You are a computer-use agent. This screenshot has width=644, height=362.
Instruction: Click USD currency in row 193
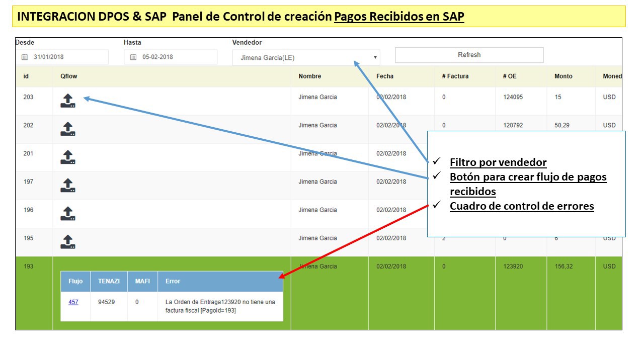click(609, 266)
